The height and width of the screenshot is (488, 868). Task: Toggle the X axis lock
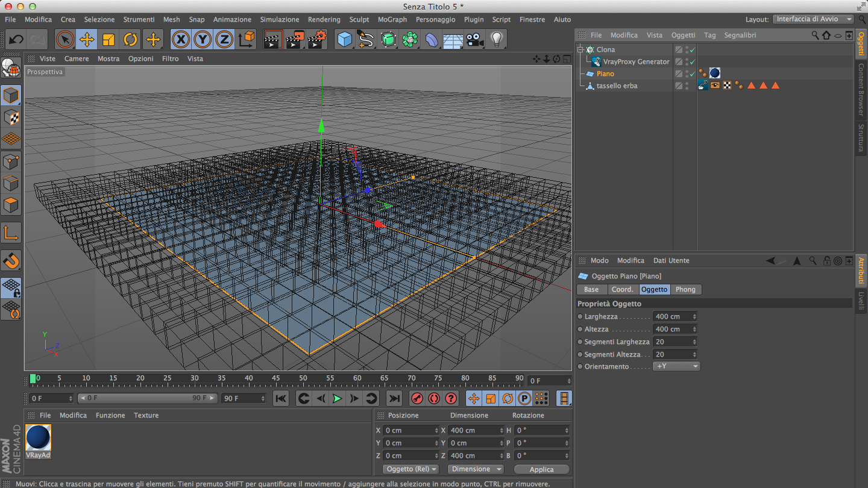tap(180, 40)
